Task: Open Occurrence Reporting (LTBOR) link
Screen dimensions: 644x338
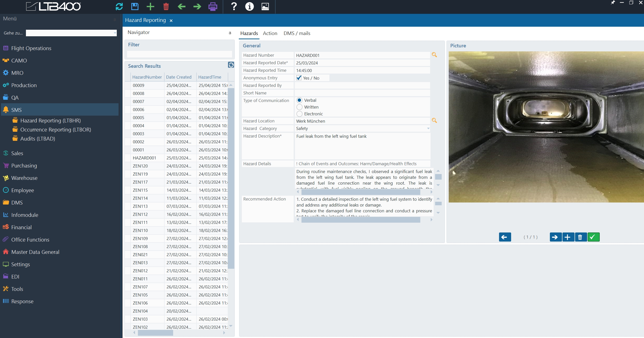Action: coord(56,129)
